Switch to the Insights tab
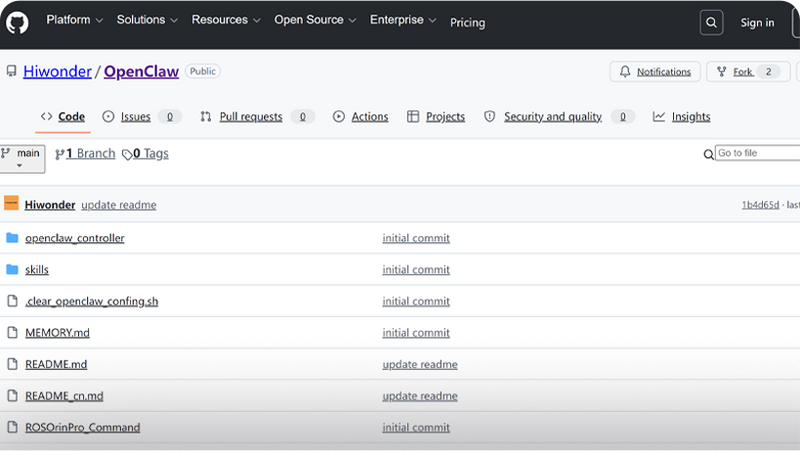 point(682,116)
